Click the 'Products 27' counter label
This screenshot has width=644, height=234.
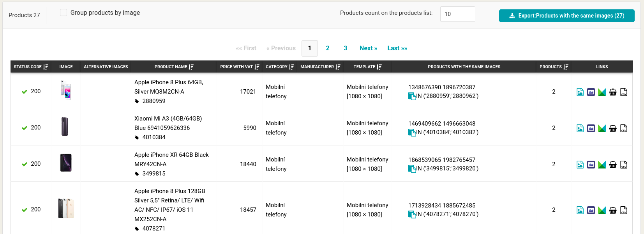24,15
